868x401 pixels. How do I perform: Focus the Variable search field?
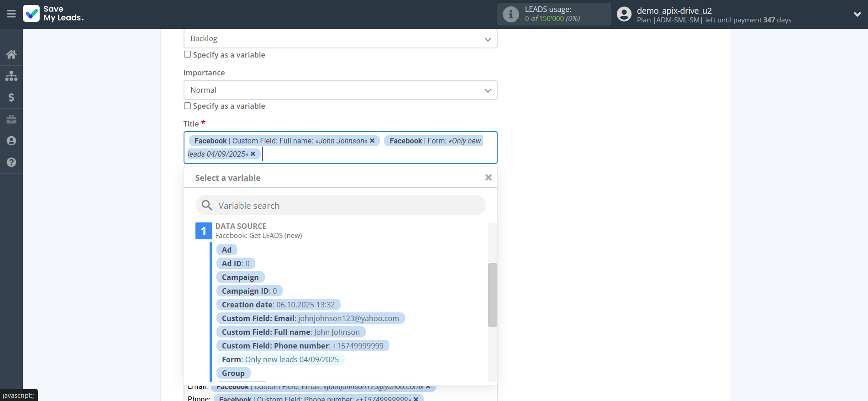point(340,206)
